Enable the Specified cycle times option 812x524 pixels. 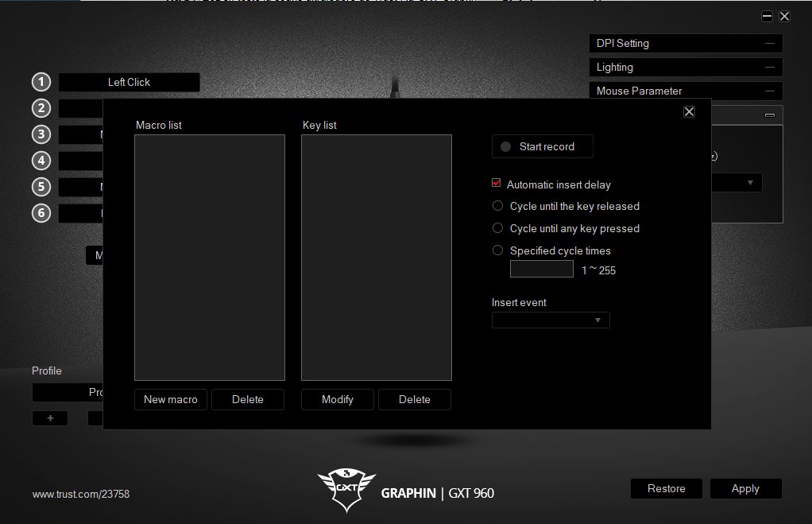(497, 250)
